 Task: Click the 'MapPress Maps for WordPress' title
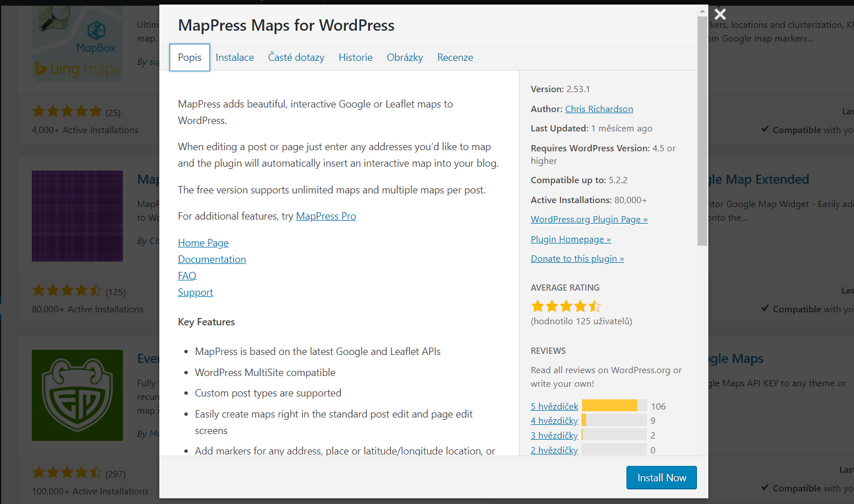286,26
